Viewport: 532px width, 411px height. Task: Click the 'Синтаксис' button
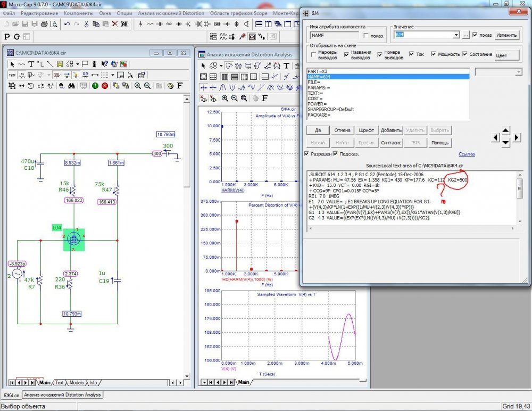392,143
